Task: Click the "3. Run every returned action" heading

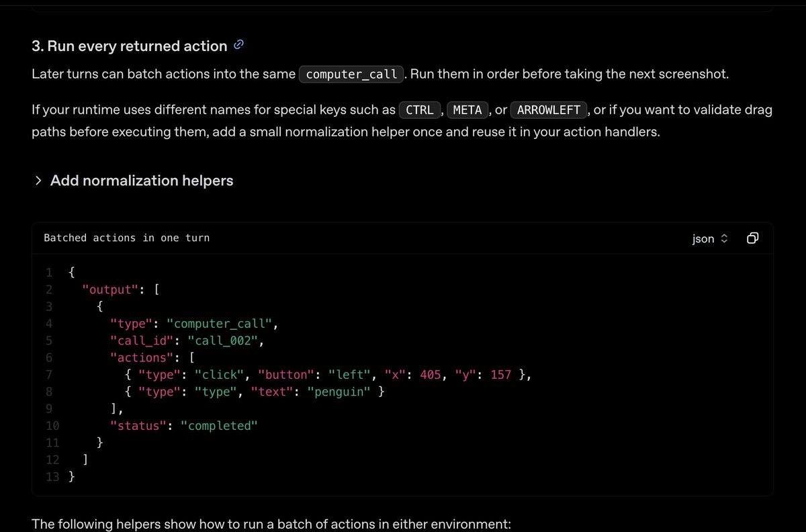Action: [130, 46]
